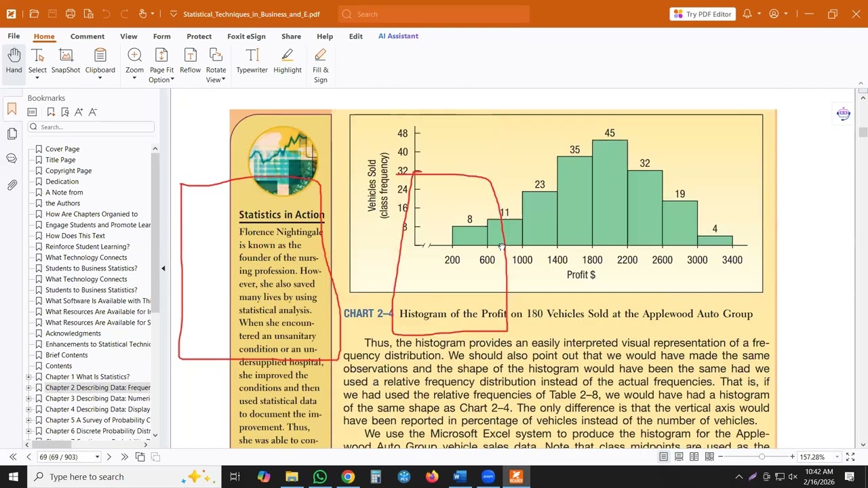This screenshot has width=868, height=488.
Task: Switch to the Comment tab
Action: click(87, 36)
